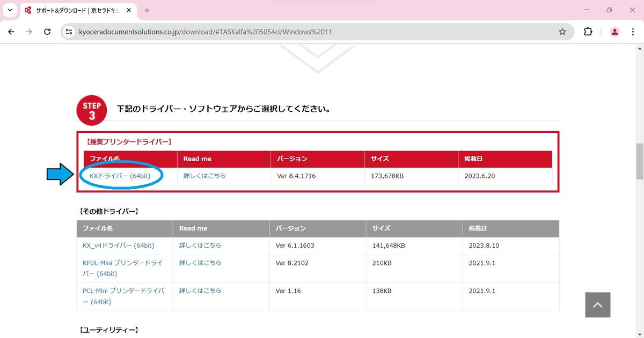Reload the page with the refresh icon
This screenshot has width=644, height=338.
pyautogui.click(x=47, y=32)
